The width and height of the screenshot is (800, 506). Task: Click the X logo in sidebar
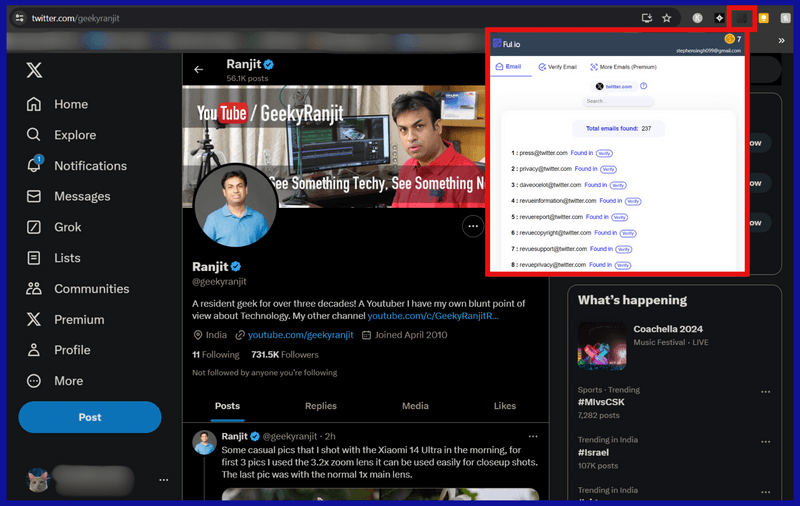point(34,70)
